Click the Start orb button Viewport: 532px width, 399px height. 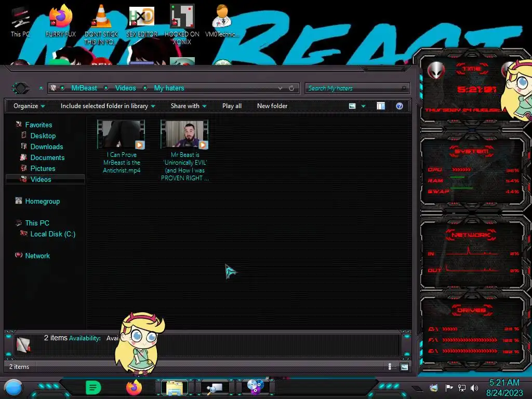pyautogui.click(x=14, y=388)
